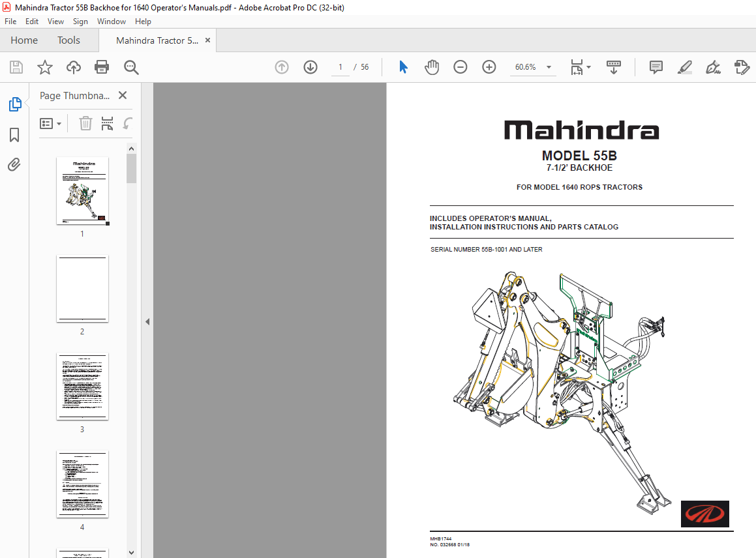Click the total page count '56'
The height and width of the screenshot is (558, 756).
tap(365, 67)
